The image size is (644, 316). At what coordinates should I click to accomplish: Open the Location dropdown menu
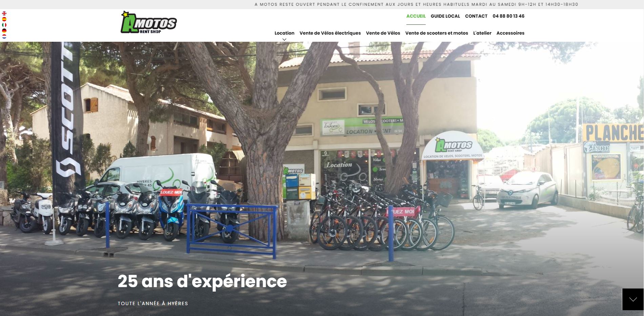(284, 33)
